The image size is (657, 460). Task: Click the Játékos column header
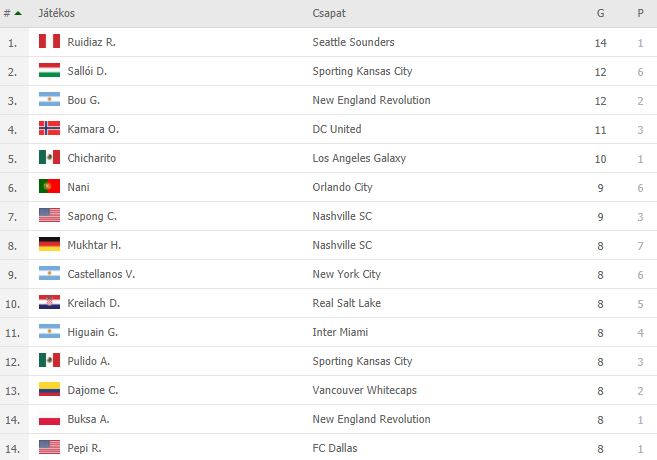[57, 13]
